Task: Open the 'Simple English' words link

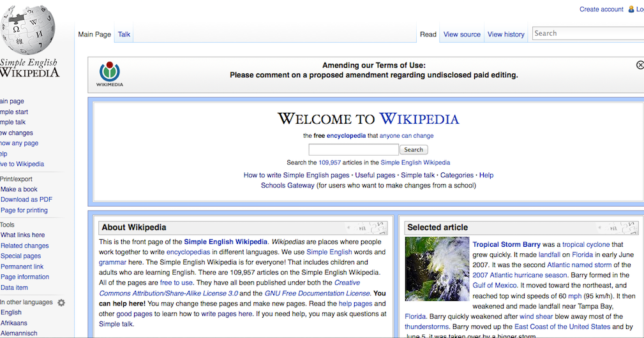Action: [x=329, y=252]
